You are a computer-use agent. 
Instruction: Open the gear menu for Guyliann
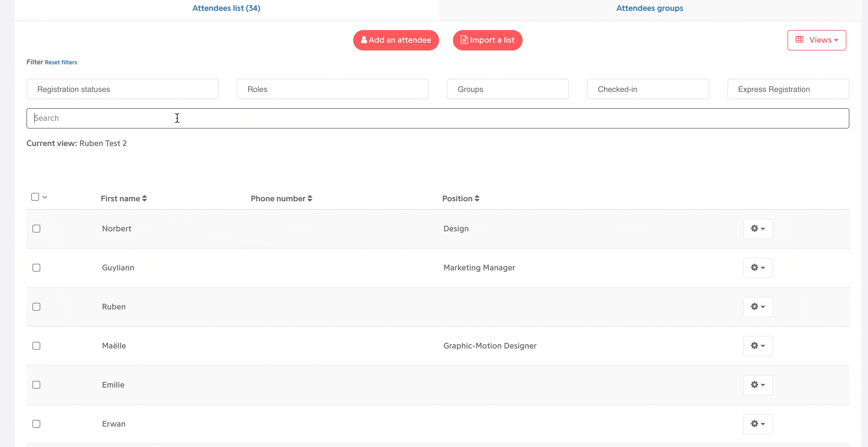coord(758,268)
